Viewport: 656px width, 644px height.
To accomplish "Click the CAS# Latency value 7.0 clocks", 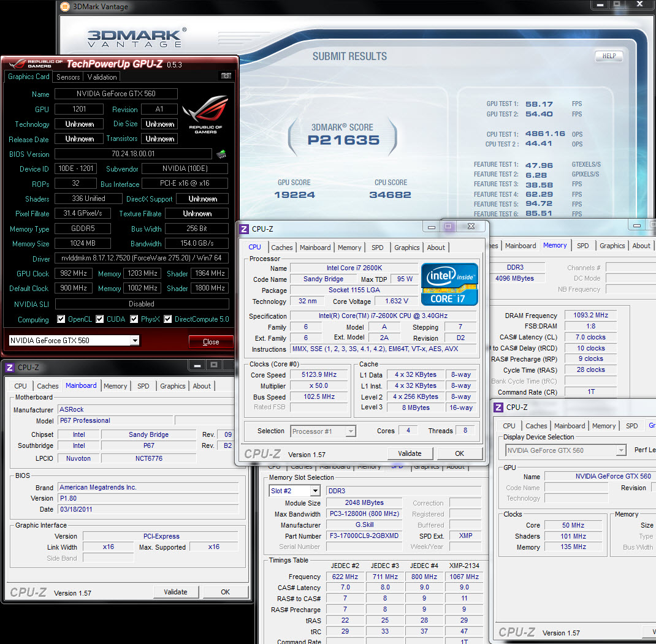I will tap(590, 337).
